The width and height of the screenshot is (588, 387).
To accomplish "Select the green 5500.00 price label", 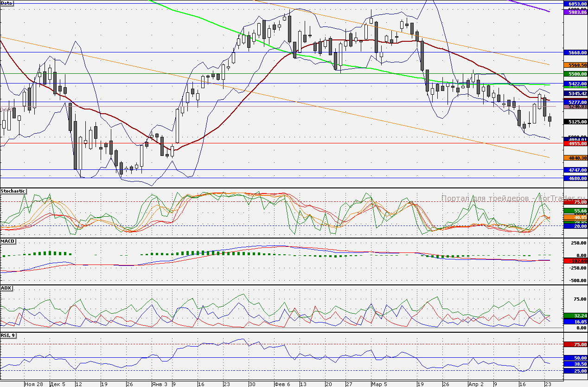I will coord(575,74).
